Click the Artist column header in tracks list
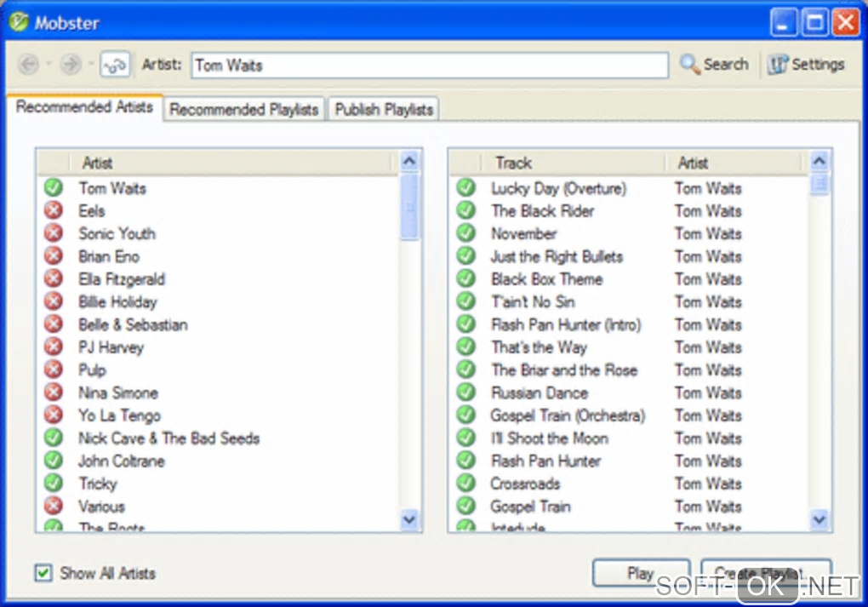Viewport: 868px width, 607px height. [734, 163]
